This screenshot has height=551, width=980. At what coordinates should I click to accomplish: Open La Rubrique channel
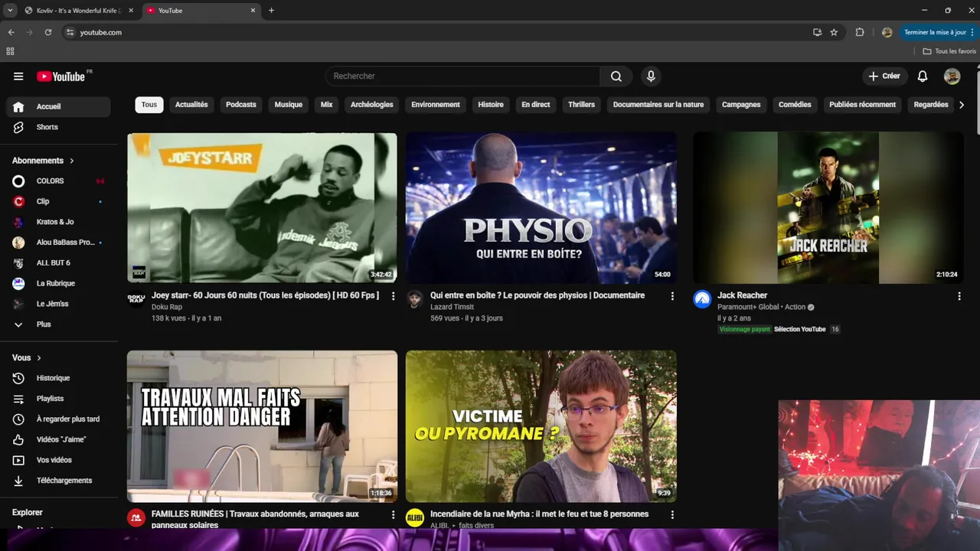(x=58, y=284)
